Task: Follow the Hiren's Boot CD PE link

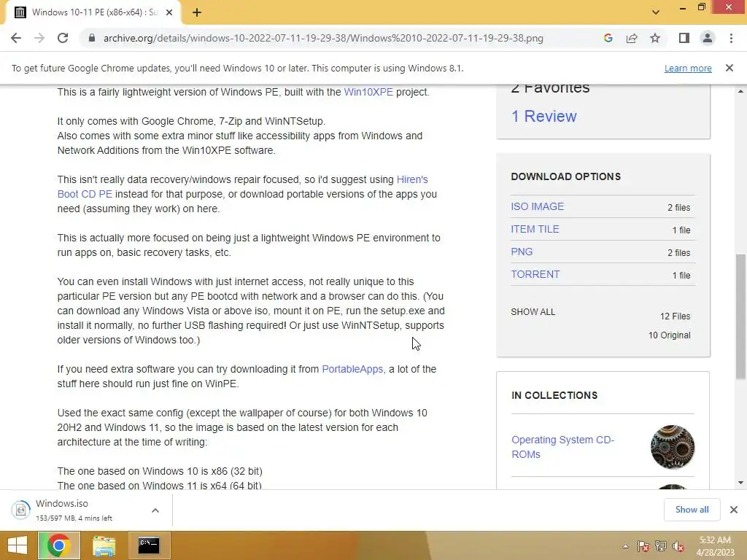Action: point(412,179)
